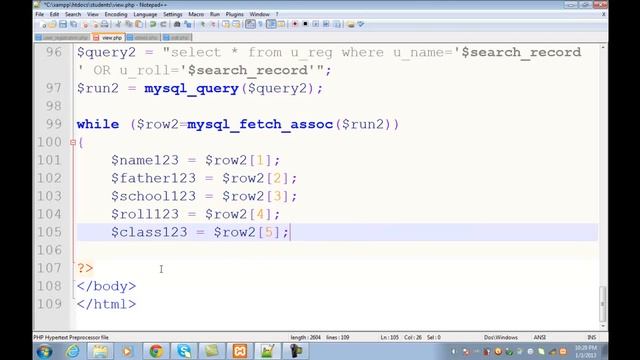Screen dimensions: 640x360
Task: Click on the </body> tag text
Action: (x=106, y=286)
